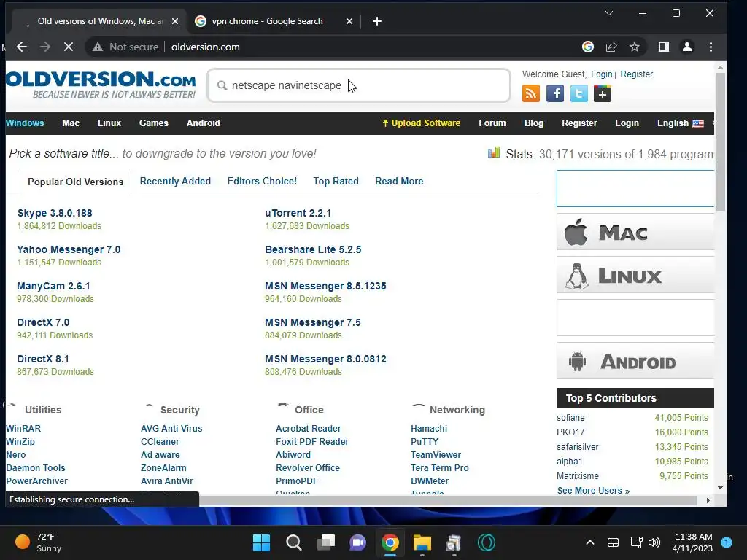Open the Twitter icon in the header

578,94
